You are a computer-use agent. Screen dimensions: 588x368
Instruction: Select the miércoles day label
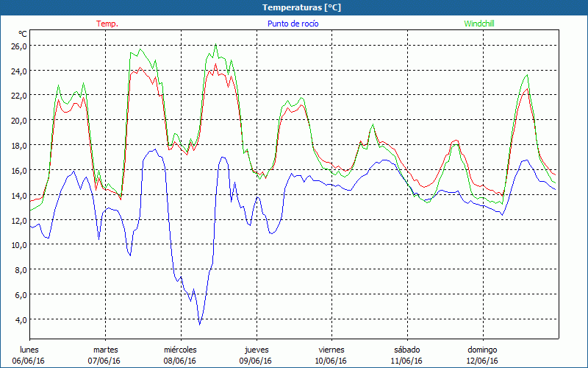180,350
